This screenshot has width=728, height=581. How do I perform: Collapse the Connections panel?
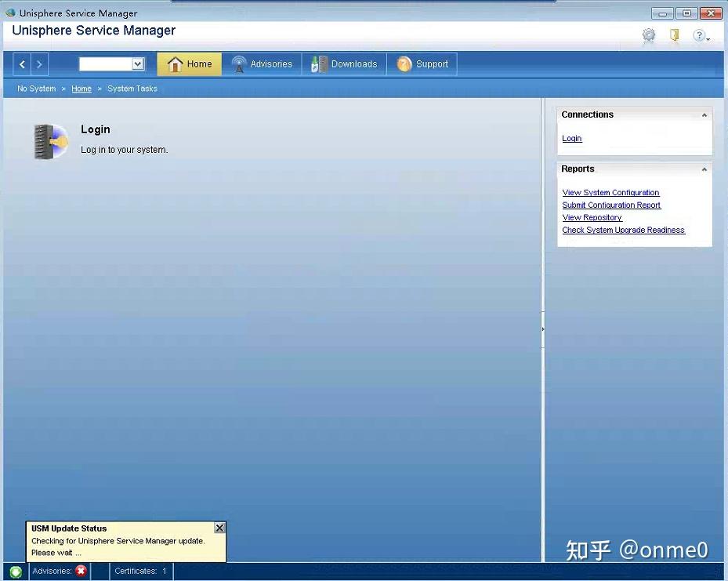pos(704,114)
